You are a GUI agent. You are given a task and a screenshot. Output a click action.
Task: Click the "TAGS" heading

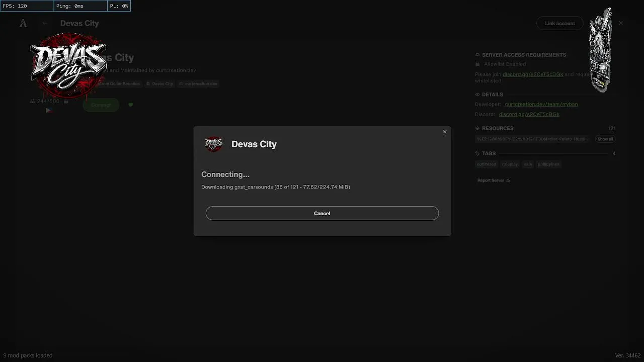click(489, 153)
